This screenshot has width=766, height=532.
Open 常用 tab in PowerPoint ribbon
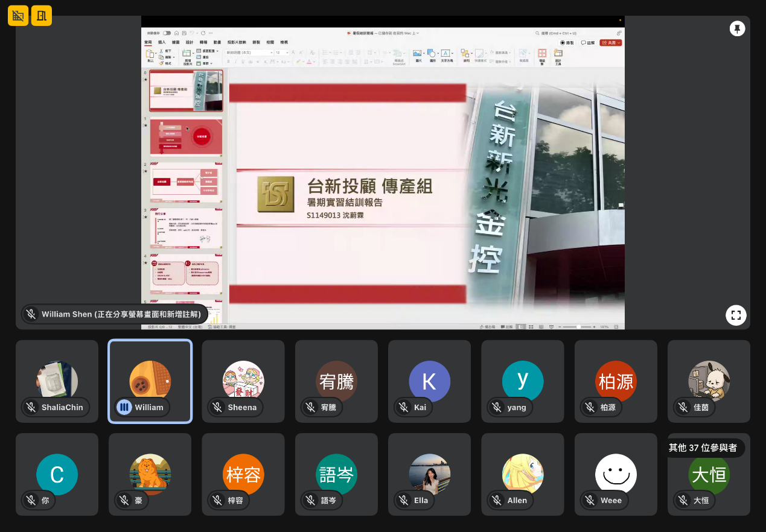pyautogui.click(x=148, y=42)
